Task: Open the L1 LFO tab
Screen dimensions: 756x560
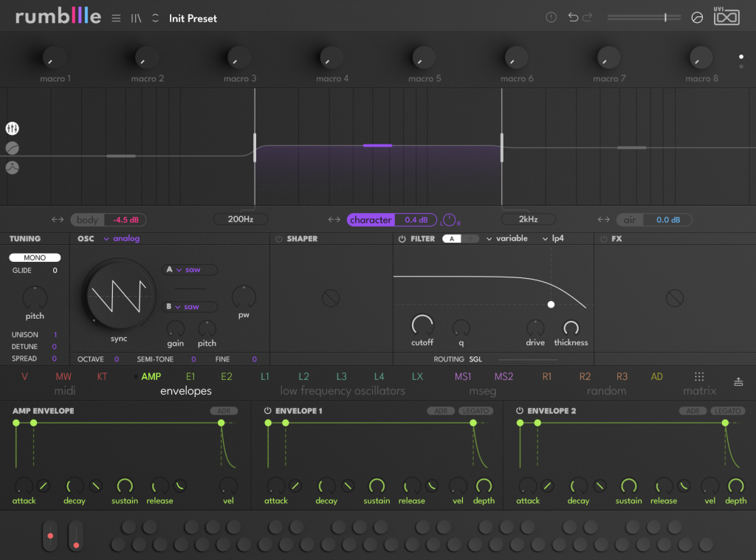Action: click(265, 376)
